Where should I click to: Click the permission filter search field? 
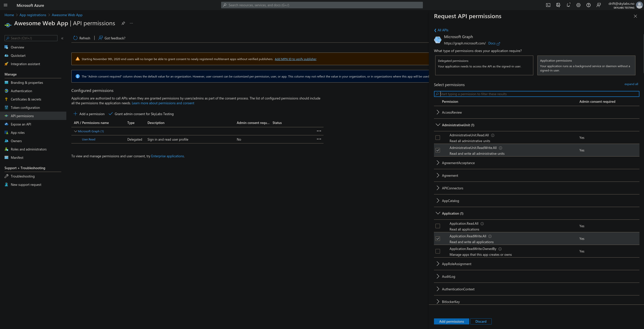tap(537, 94)
